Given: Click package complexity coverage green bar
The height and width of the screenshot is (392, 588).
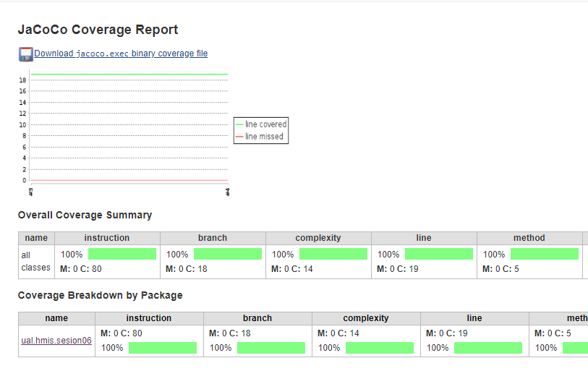Looking at the screenshot, I should point(380,348).
